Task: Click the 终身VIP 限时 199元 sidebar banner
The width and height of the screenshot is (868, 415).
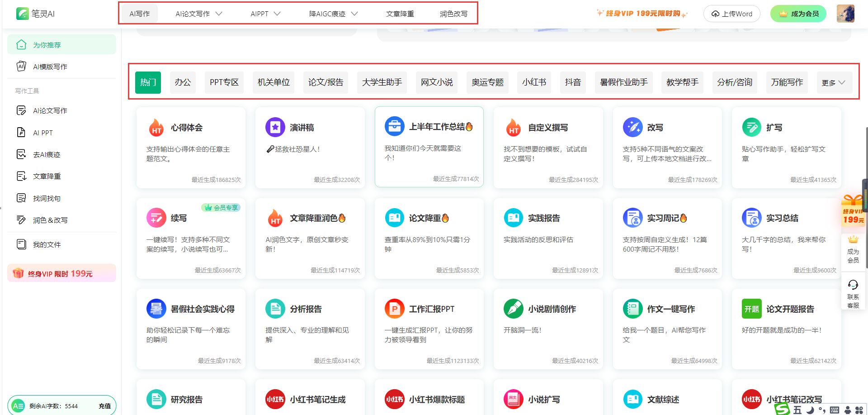Action: 61,273
